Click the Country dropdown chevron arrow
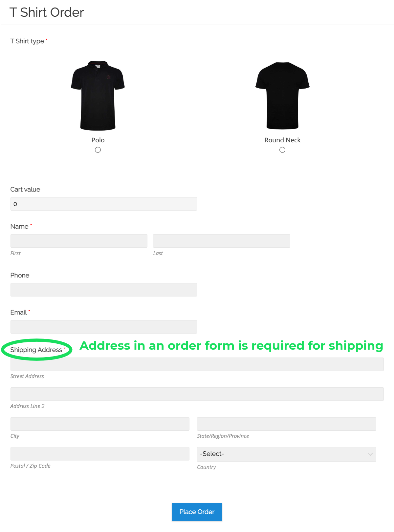 [370, 454]
